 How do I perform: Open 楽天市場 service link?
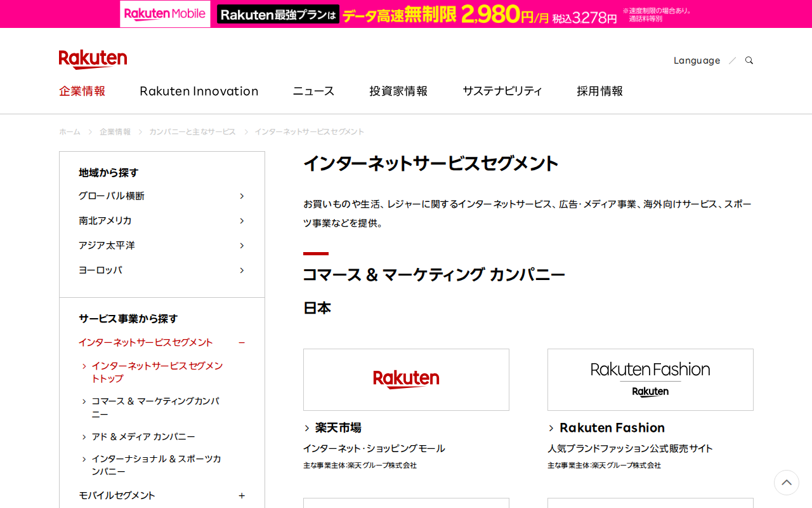[x=338, y=428]
